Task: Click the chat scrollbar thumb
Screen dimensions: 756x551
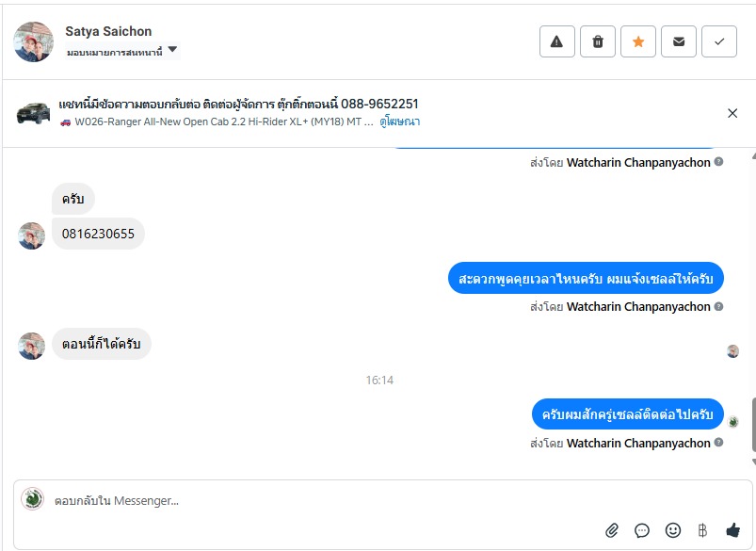Action: click(753, 424)
